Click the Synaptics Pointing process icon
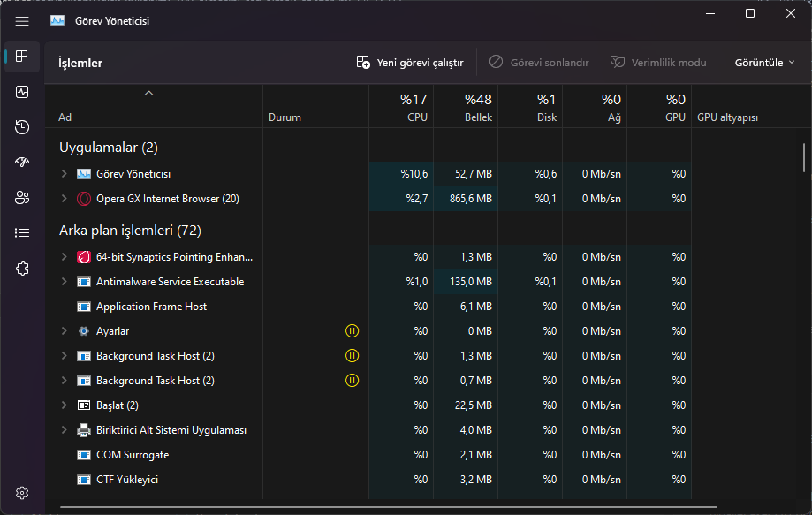Screen dimensions: 812x515 pos(83,257)
